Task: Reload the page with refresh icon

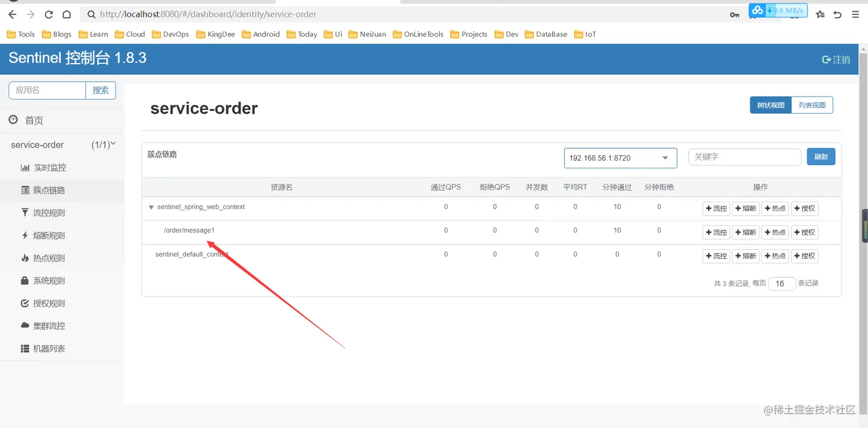Action: [49, 14]
